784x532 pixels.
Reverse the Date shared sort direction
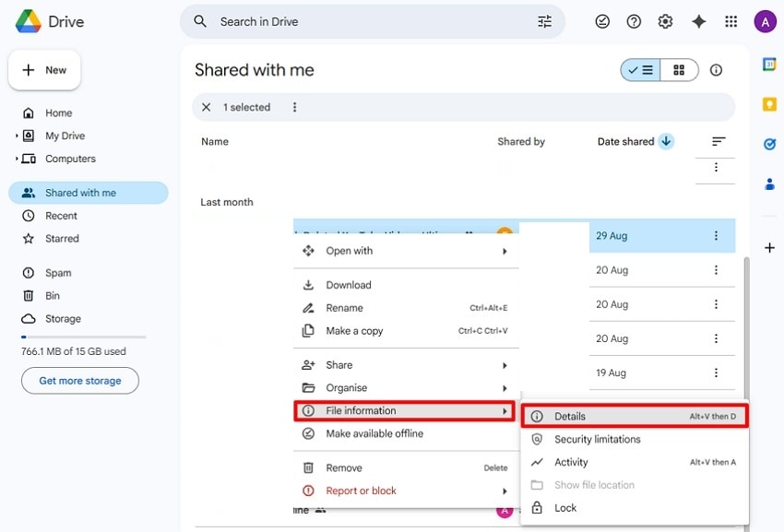click(x=666, y=141)
